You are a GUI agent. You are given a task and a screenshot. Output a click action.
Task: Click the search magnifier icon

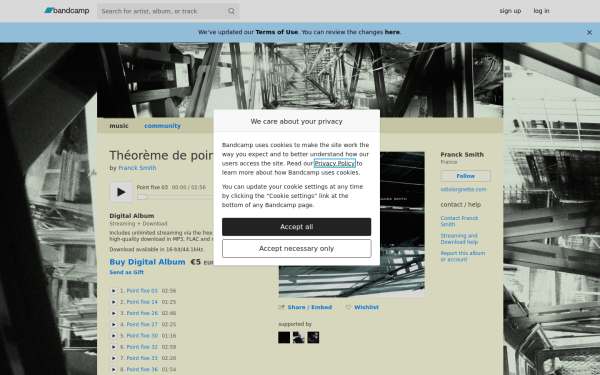click(231, 11)
